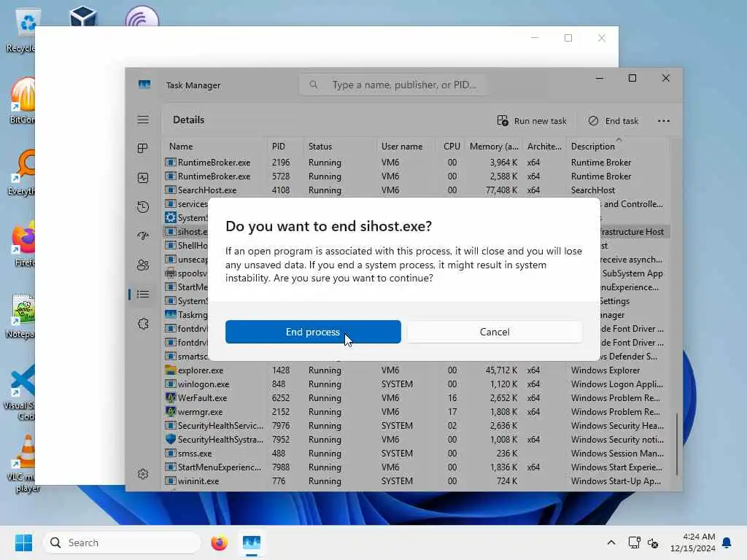Select the wermgr.exe process row
The height and width of the screenshot is (560, 747).
pos(417,412)
